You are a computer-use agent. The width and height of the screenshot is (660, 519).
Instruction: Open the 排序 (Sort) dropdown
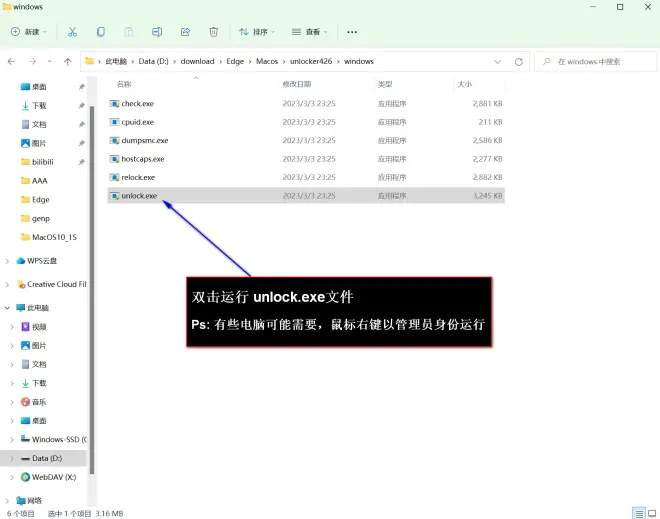point(257,32)
